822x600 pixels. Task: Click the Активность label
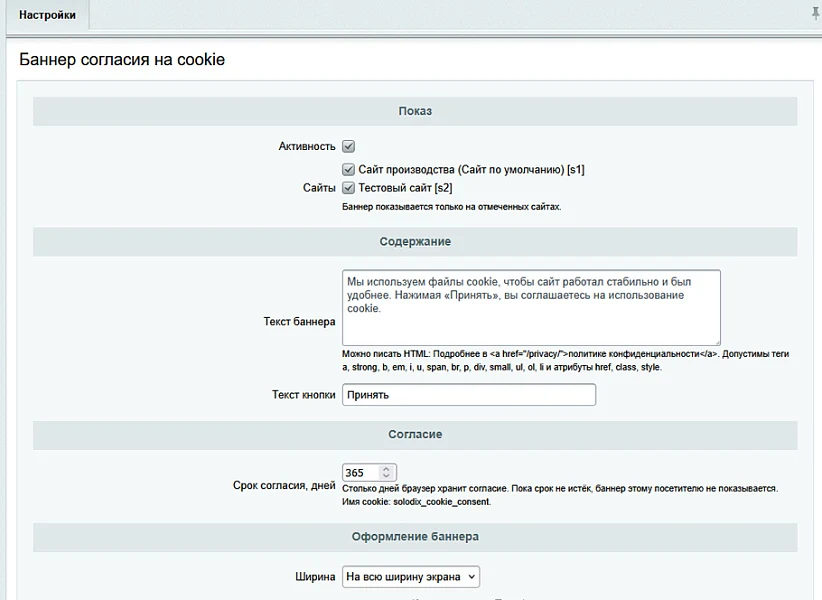coord(307,146)
